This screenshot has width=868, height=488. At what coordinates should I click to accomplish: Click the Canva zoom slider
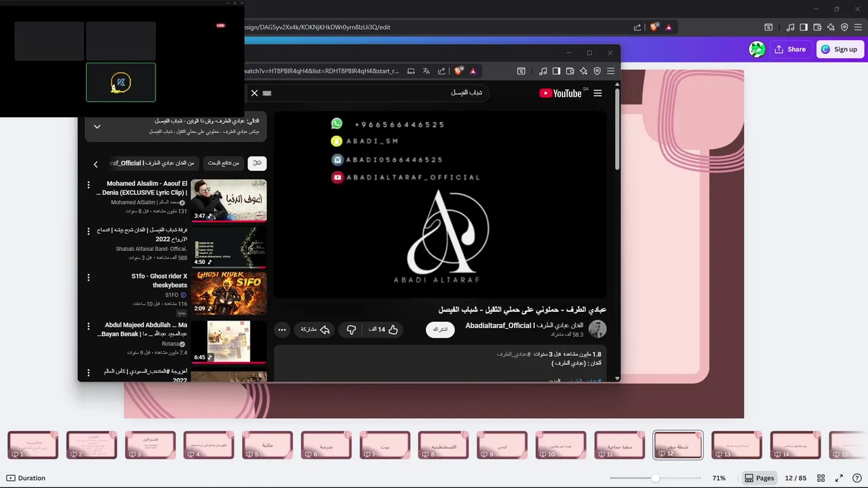click(x=655, y=478)
